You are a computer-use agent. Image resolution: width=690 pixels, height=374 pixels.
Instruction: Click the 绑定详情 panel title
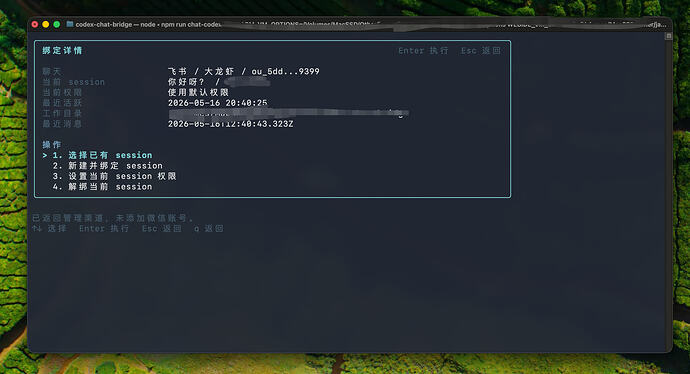[x=62, y=51]
